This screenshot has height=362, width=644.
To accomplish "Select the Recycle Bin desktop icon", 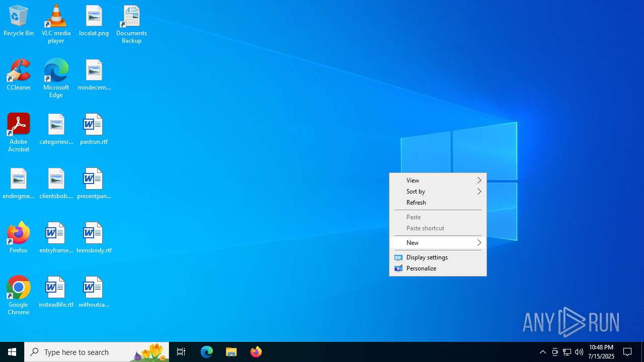I will (x=19, y=21).
